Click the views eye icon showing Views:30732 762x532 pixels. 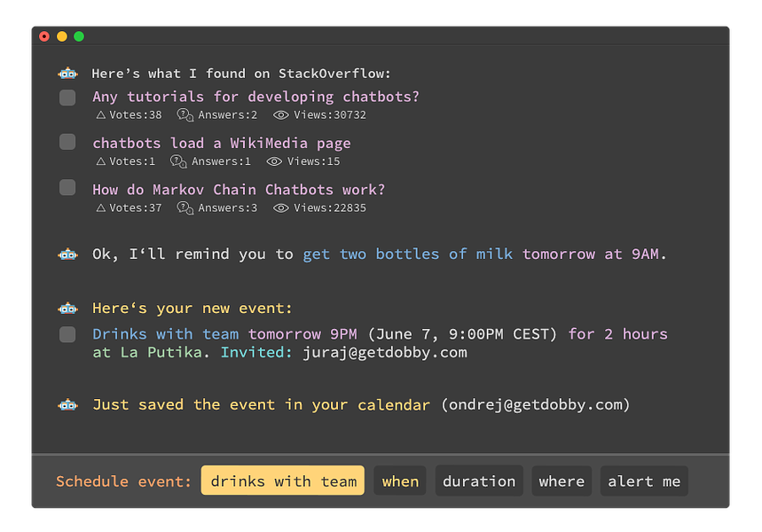(281, 115)
